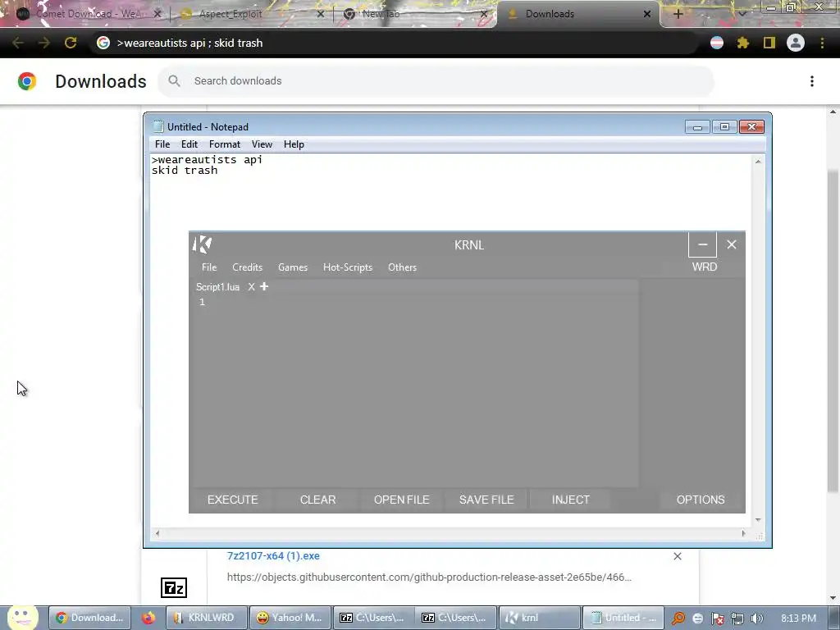Click Notepad horizontal scrollbar left arrow
The width and height of the screenshot is (840, 630).
tap(157, 533)
